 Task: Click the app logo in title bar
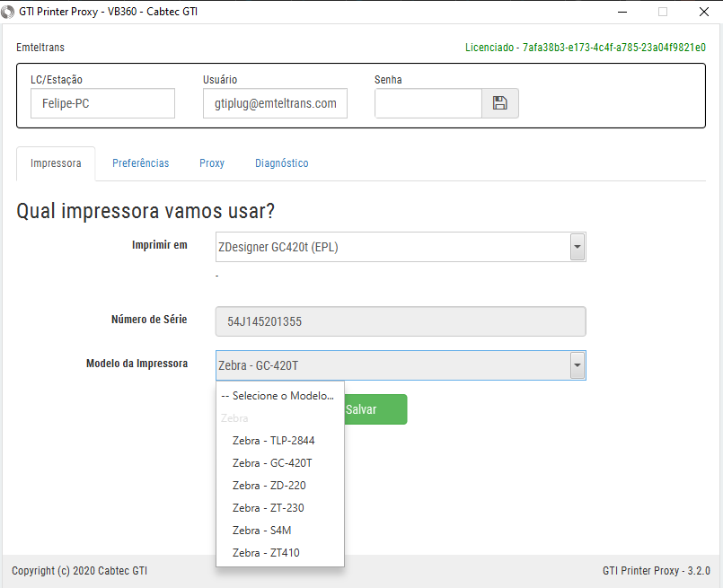(8, 12)
